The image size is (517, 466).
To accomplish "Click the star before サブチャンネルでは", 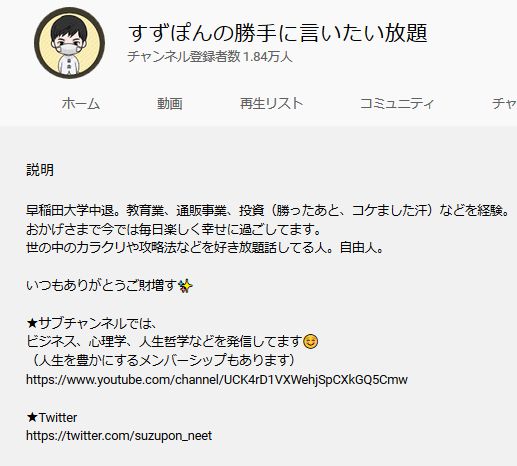I will click(x=32, y=323).
